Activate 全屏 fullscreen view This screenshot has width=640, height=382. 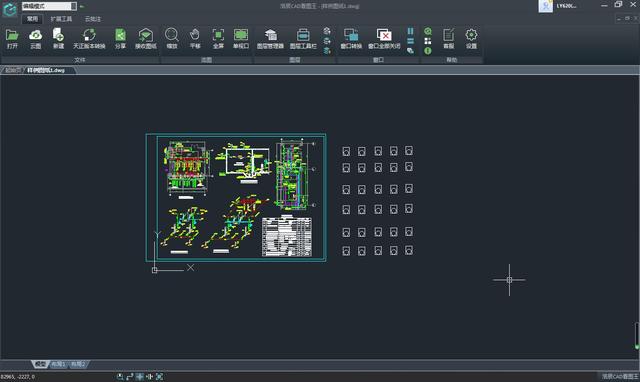click(218, 39)
